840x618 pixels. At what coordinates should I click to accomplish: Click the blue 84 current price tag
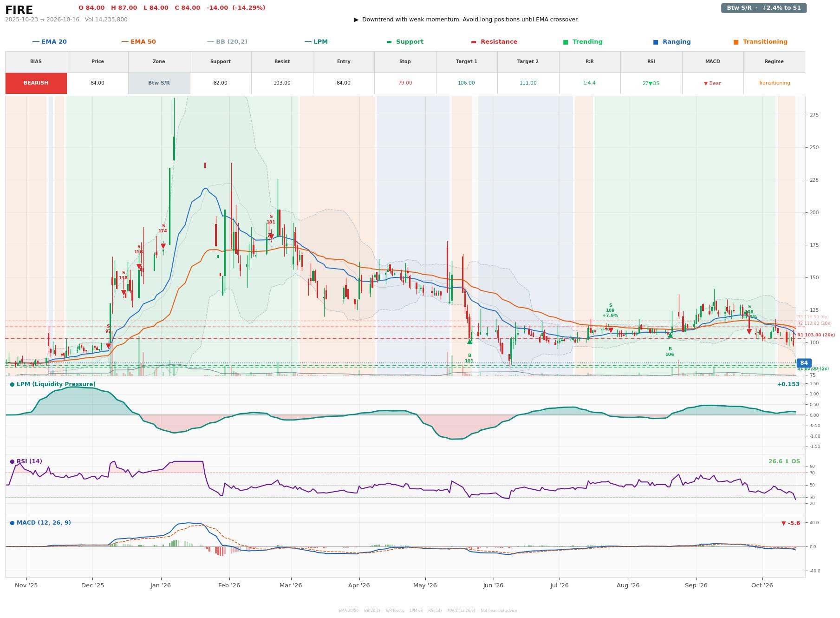coord(804,363)
